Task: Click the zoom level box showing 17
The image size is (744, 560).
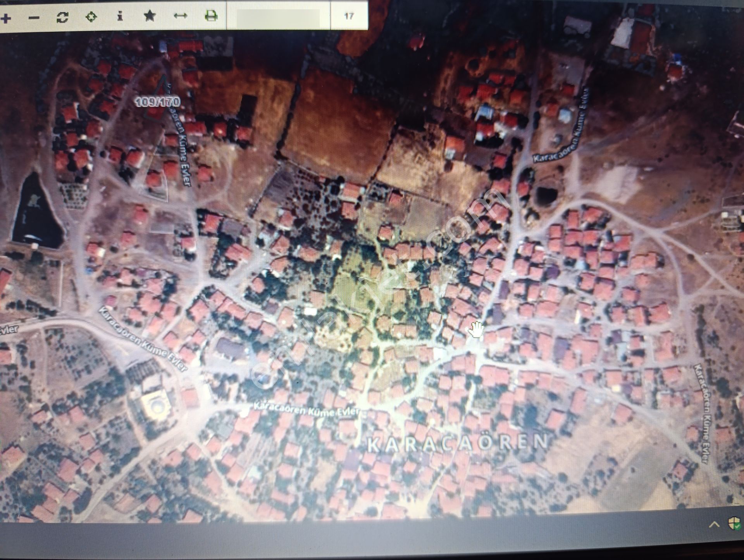Action: coord(349,16)
